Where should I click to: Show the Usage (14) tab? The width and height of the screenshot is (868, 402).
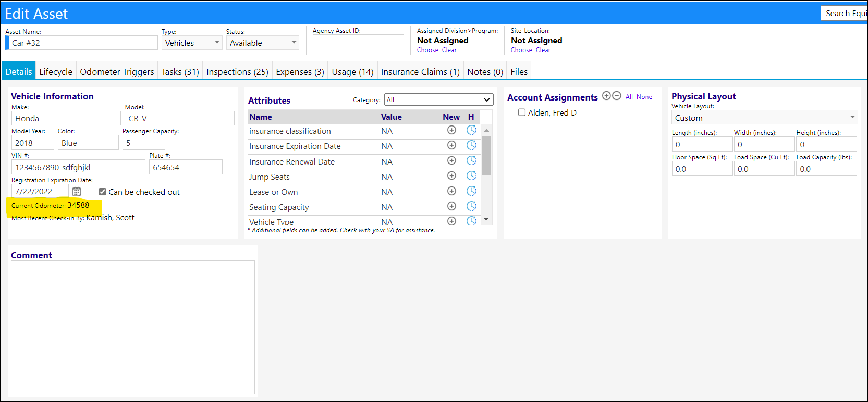(353, 72)
